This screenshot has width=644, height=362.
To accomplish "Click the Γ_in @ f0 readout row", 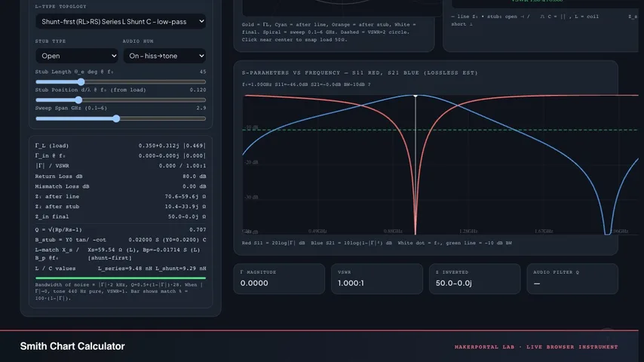I will tap(121, 155).
